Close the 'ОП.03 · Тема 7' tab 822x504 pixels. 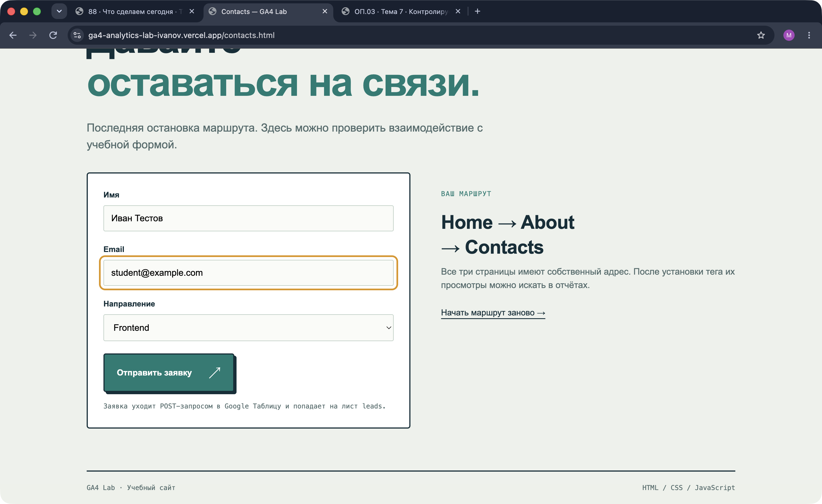(x=458, y=11)
